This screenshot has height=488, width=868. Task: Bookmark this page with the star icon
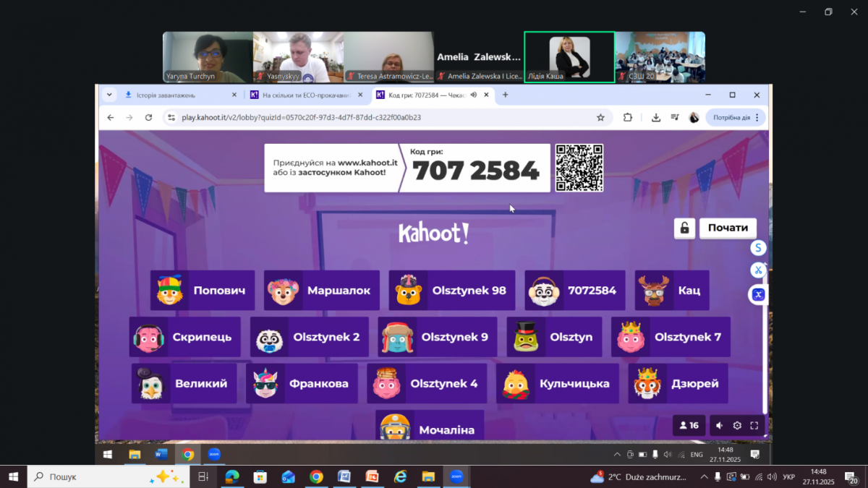tap(600, 118)
